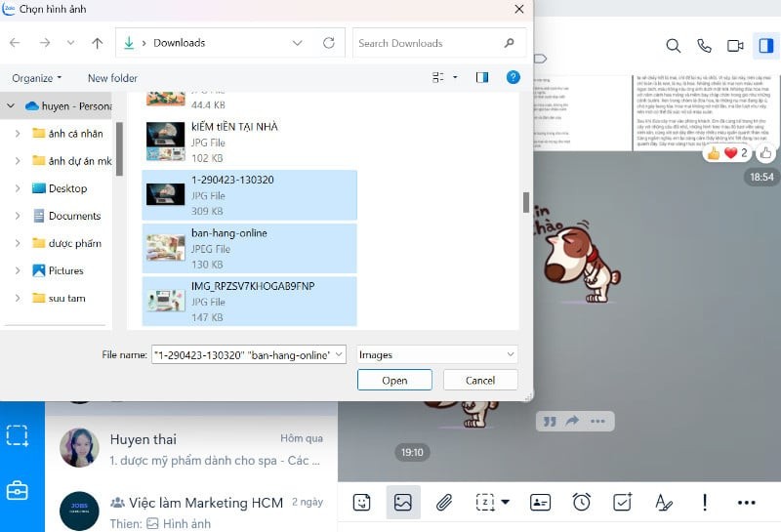Expand the Documents tree node

tap(18, 216)
